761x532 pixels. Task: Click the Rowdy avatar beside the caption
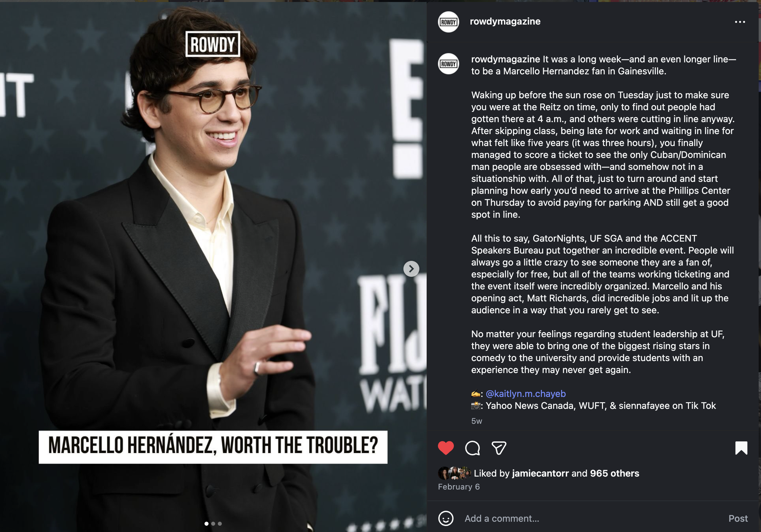click(x=448, y=64)
